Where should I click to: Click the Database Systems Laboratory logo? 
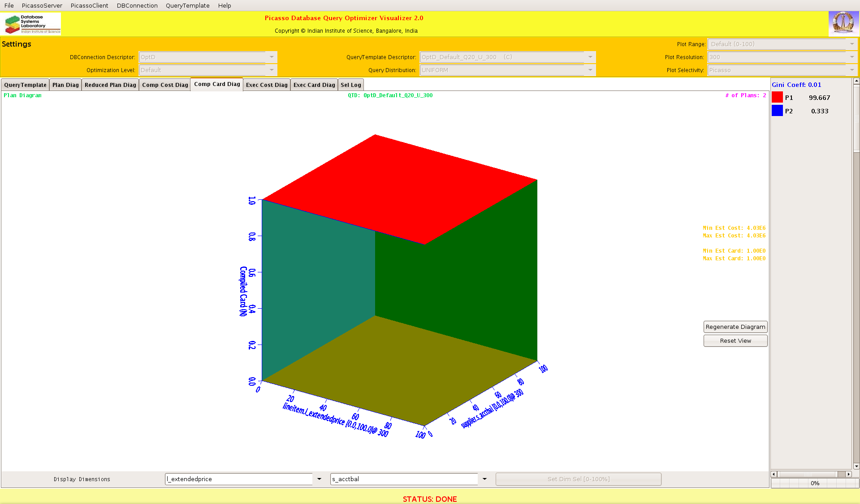coord(32,24)
